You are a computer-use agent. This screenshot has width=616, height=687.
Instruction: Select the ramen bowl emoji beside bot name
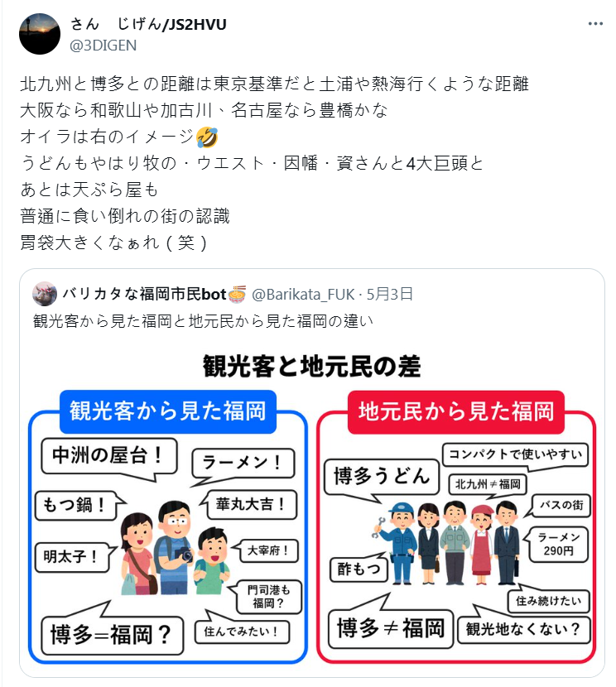point(238,294)
